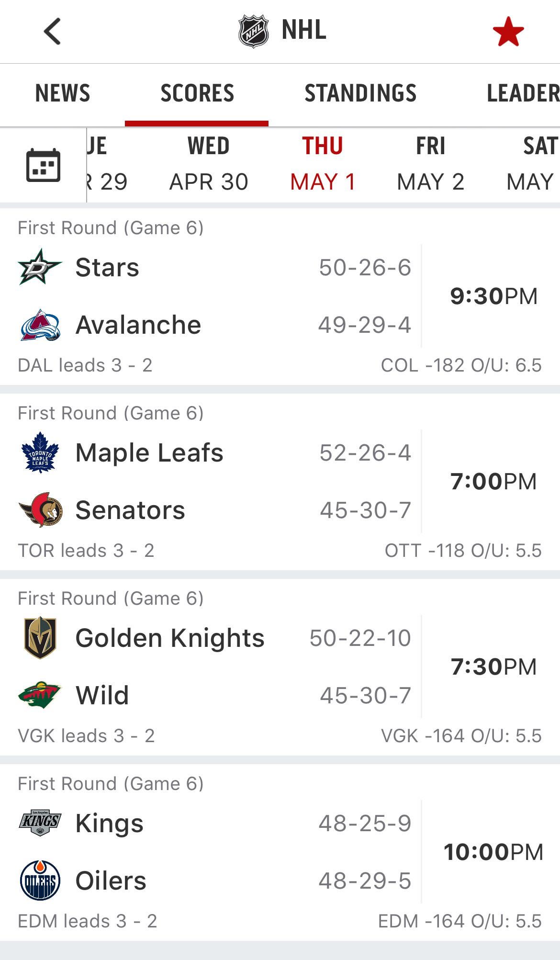Tap the Toronto Maple Leafs logo

[40, 452]
